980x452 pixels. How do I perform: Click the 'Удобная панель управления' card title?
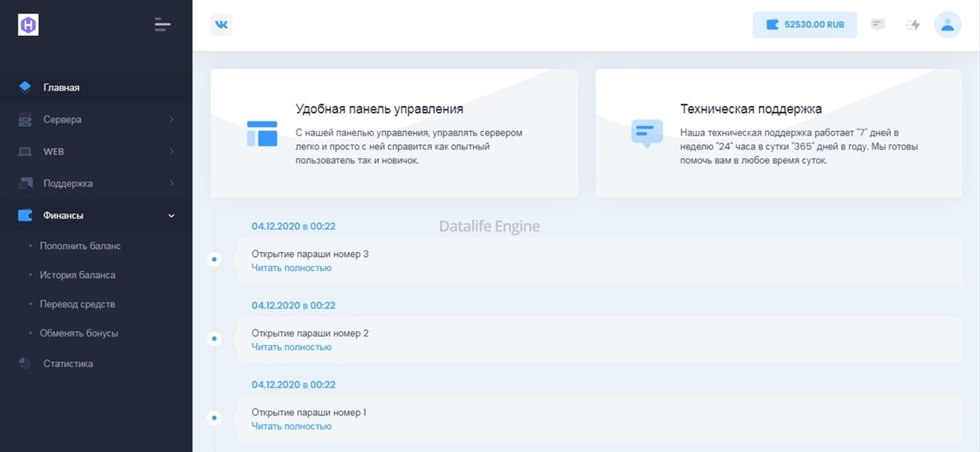click(x=379, y=109)
